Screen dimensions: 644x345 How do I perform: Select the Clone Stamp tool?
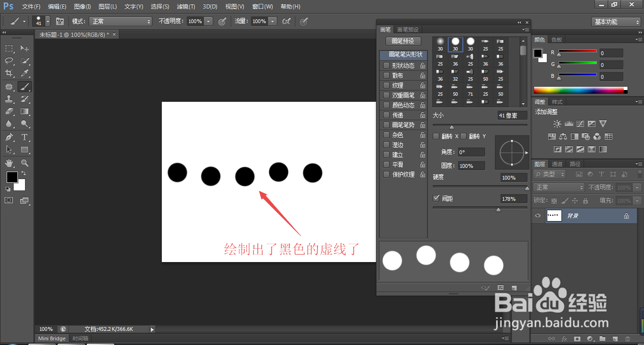9,99
